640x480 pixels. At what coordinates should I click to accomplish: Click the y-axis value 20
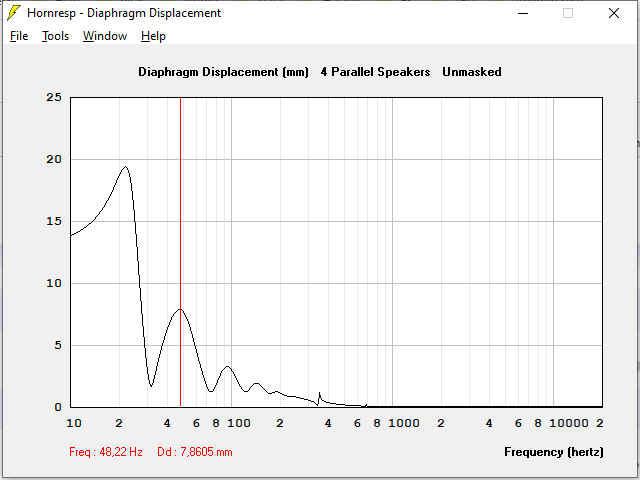point(54,159)
